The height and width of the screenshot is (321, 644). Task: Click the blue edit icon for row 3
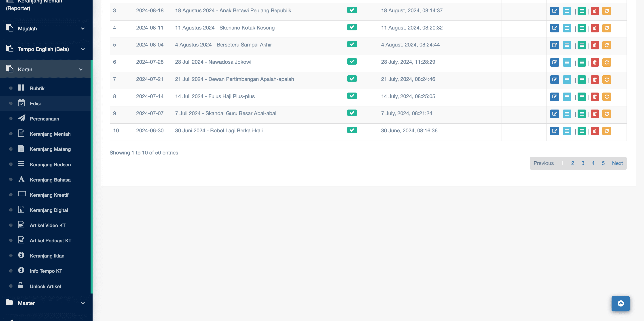click(x=555, y=11)
